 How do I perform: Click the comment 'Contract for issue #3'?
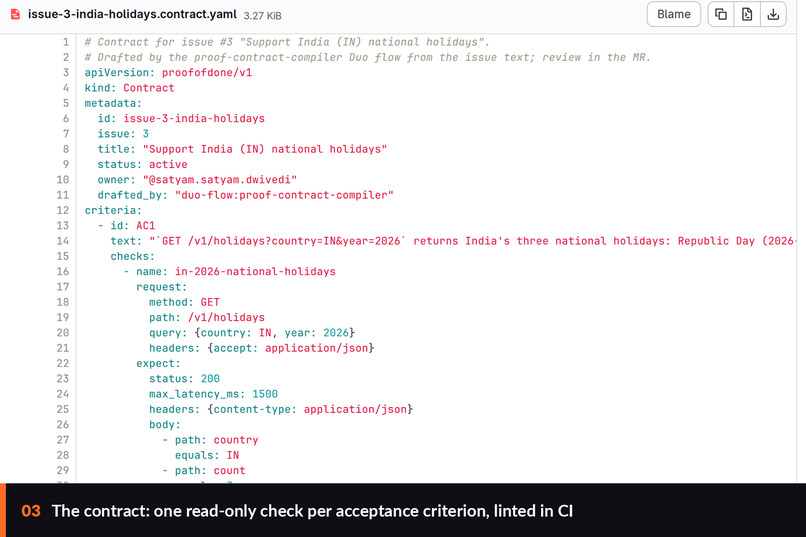[287, 42]
